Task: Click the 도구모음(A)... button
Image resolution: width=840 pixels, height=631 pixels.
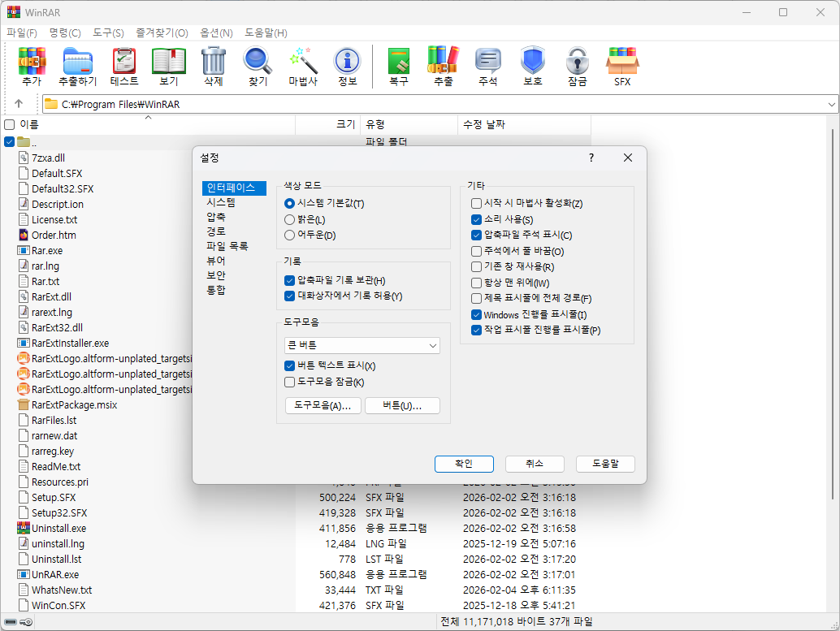Action: click(x=323, y=405)
